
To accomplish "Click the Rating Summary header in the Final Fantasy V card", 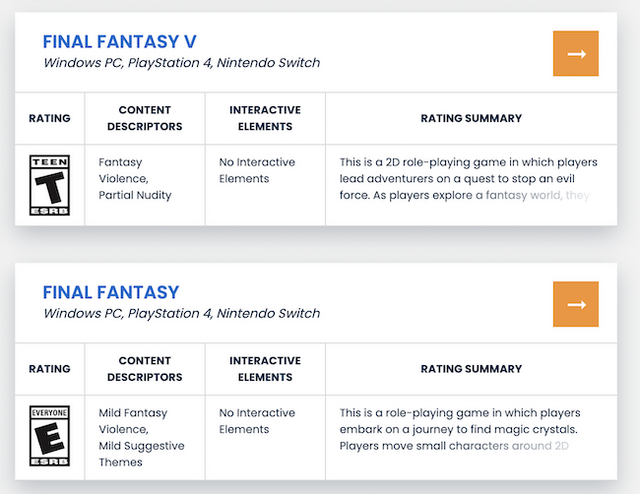I will [471, 118].
